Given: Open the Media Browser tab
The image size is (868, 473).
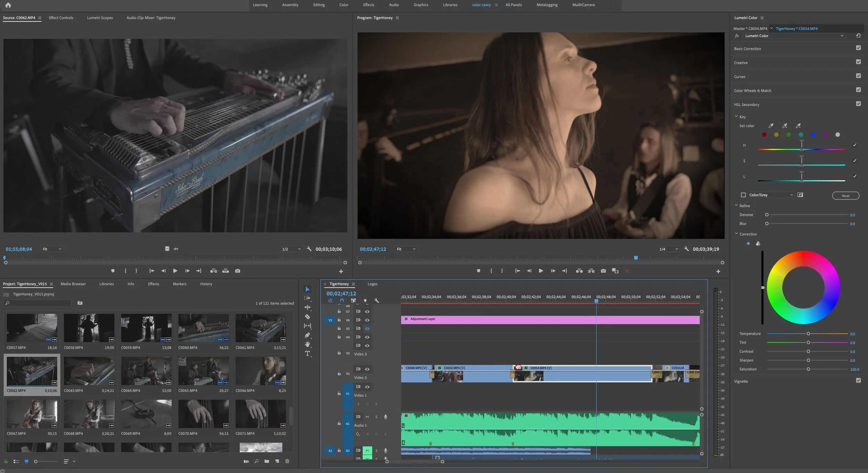Looking at the screenshot, I should tap(73, 284).
